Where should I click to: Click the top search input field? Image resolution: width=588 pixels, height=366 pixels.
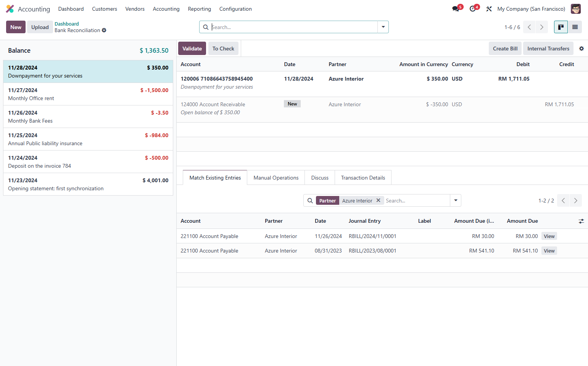pyautogui.click(x=294, y=27)
